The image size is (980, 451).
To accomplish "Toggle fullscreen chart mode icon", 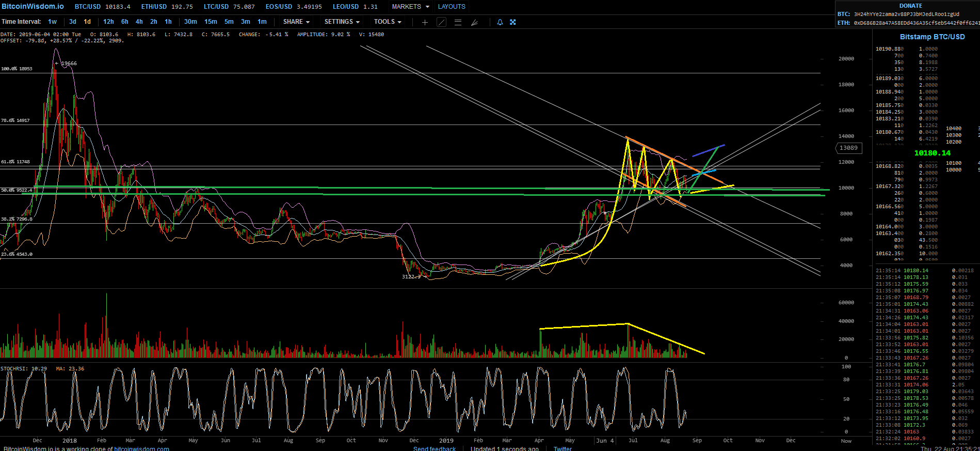I will pos(513,22).
